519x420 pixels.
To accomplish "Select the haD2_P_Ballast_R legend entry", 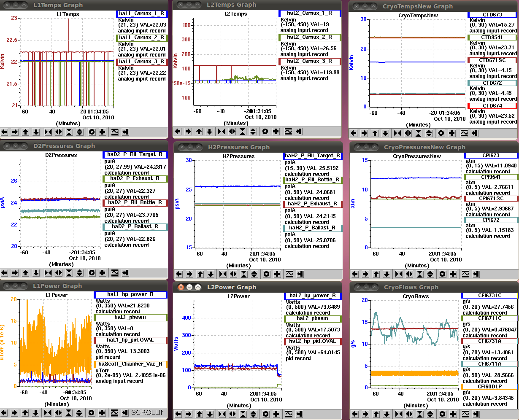I will (135, 226).
